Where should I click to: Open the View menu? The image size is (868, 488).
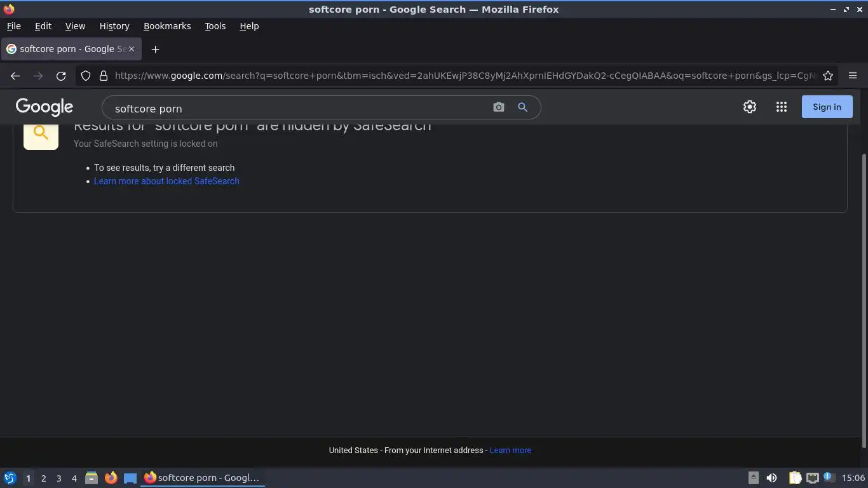coord(75,26)
